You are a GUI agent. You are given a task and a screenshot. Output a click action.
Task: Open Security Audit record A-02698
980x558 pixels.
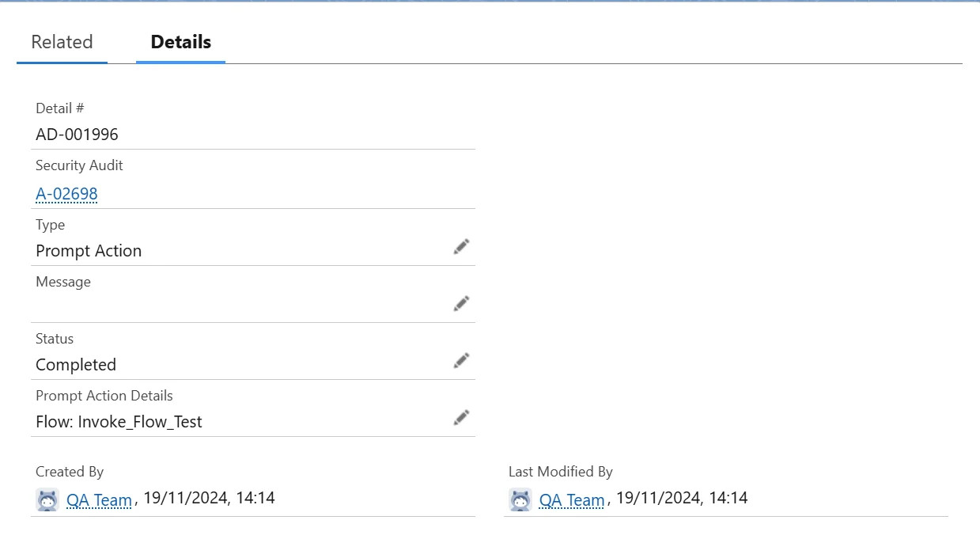66,194
